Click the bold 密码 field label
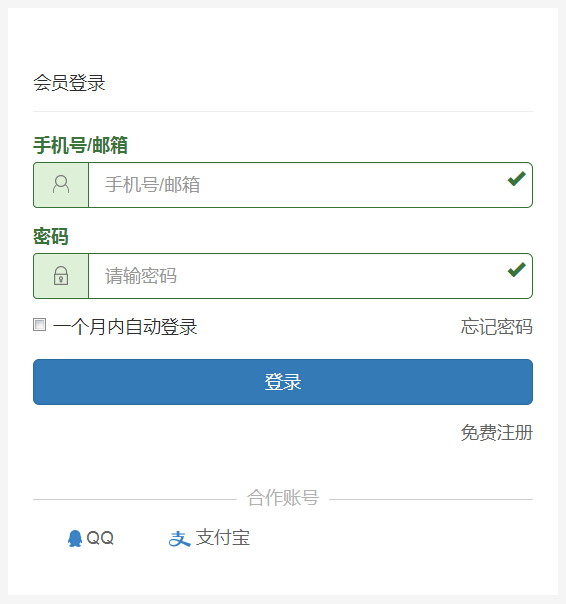 51,237
